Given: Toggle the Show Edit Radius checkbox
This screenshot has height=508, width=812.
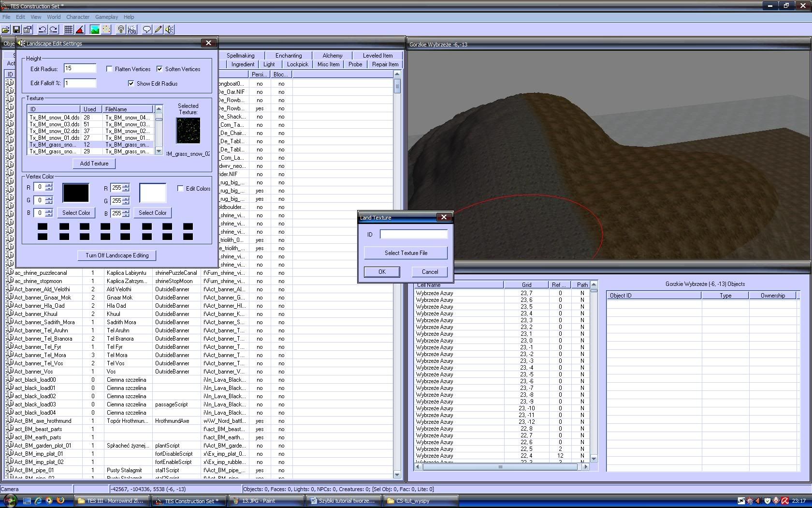Looking at the screenshot, I should tap(131, 83).
